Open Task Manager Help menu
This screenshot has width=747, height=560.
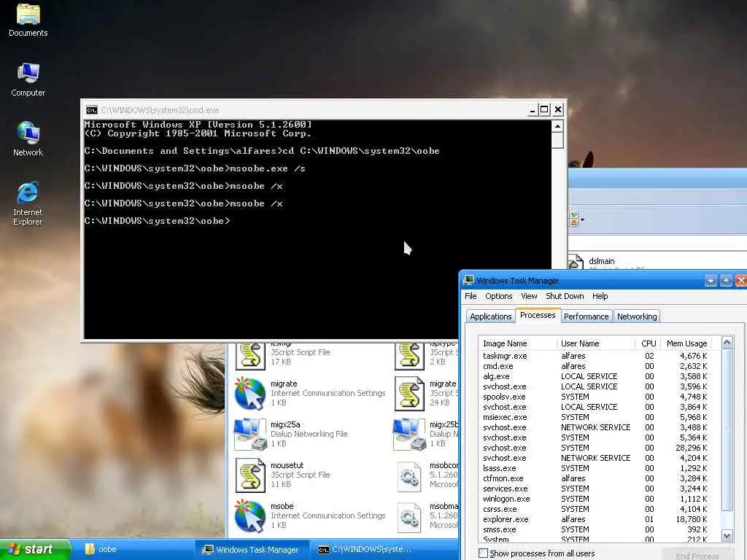tap(600, 296)
